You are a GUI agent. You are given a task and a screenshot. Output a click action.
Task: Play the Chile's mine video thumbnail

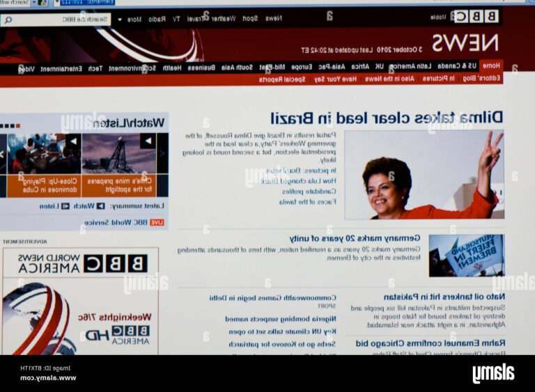[x=119, y=153]
